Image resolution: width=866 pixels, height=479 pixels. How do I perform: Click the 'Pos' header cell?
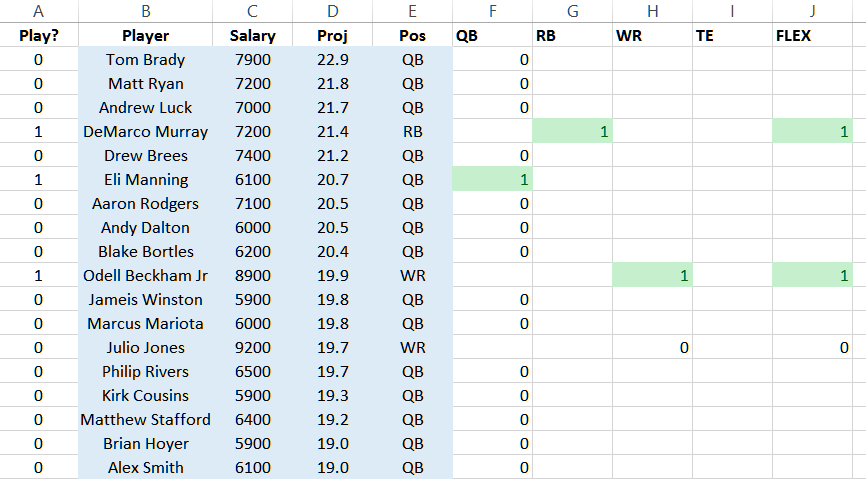[x=413, y=35]
